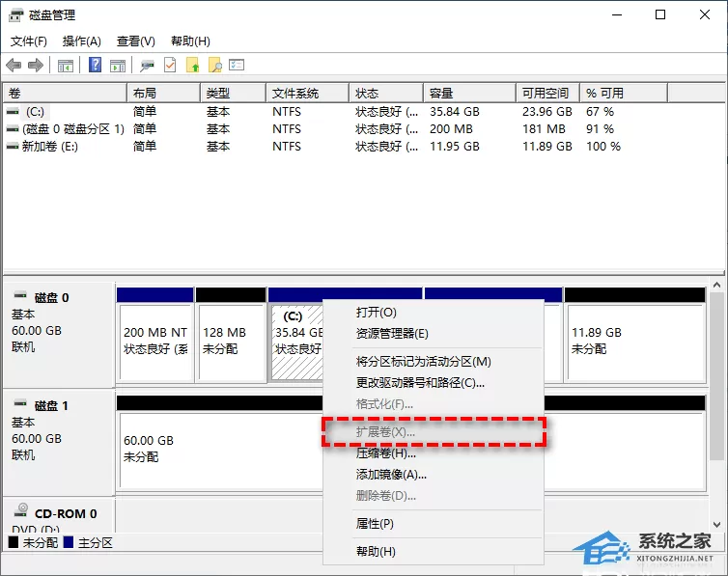
Task: Sort by the 文件系统 column header
Action: click(x=307, y=94)
